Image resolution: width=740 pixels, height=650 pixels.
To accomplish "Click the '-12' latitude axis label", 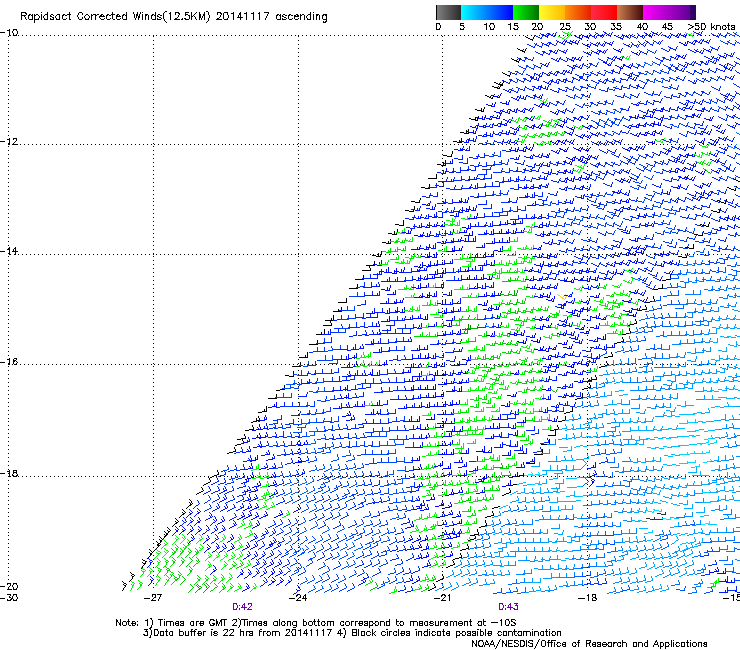I will (x=9, y=142).
